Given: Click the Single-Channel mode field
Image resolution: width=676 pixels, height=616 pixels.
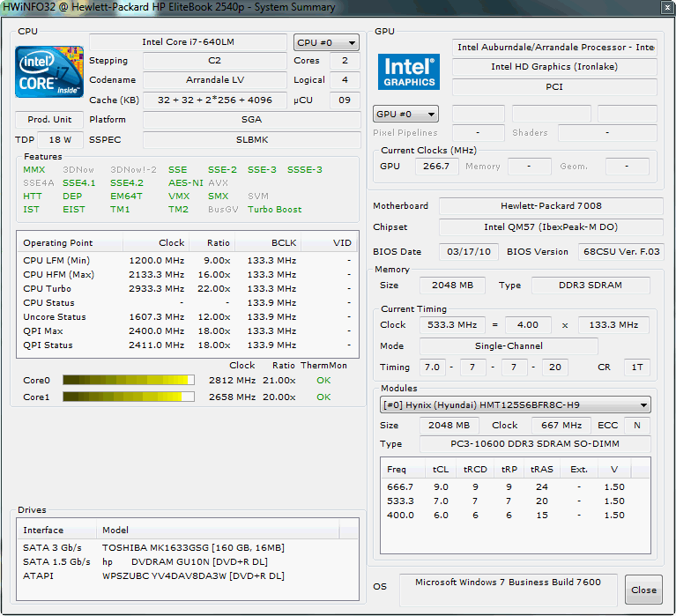Looking at the screenshot, I should (509, 346).
